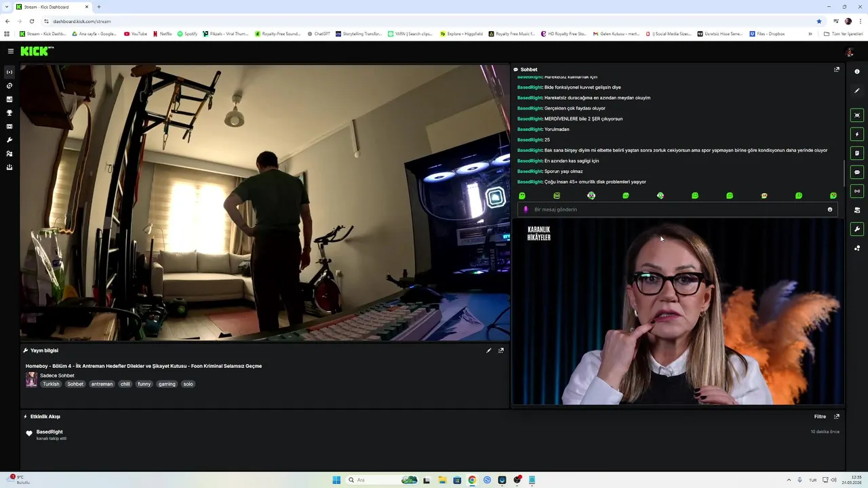The image size is (868, 488).
Task: Open the Filtre activity filter
Action: pyautogui.click(x=820, y=417)
